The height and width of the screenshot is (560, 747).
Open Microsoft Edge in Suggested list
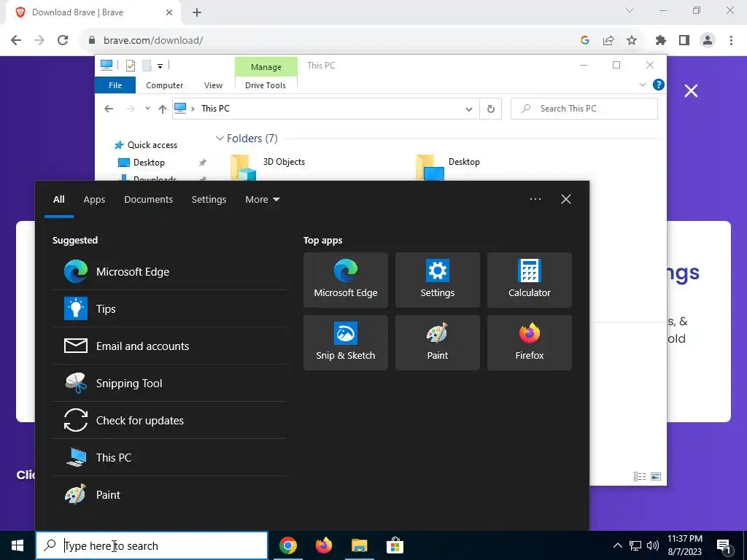pos(169,271)
